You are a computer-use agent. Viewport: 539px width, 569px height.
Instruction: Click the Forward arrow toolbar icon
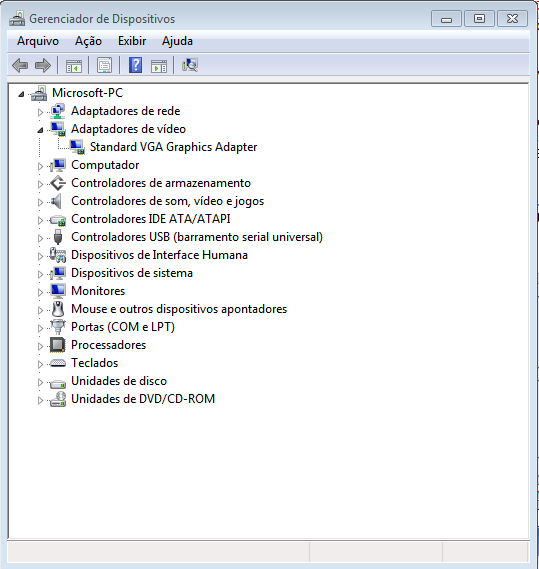(43, 66)
